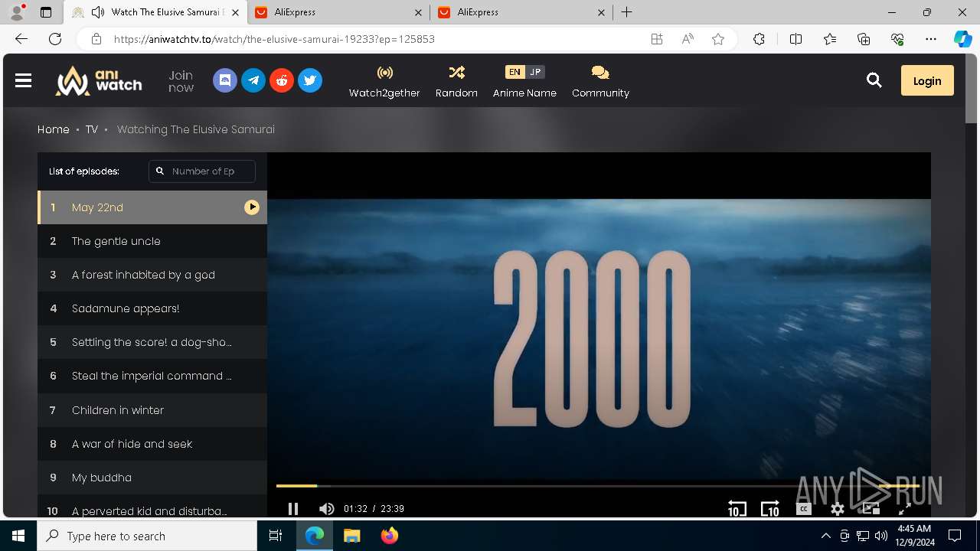
Task: Enable Read aloud in address bar
Action: tap(688, 39)
